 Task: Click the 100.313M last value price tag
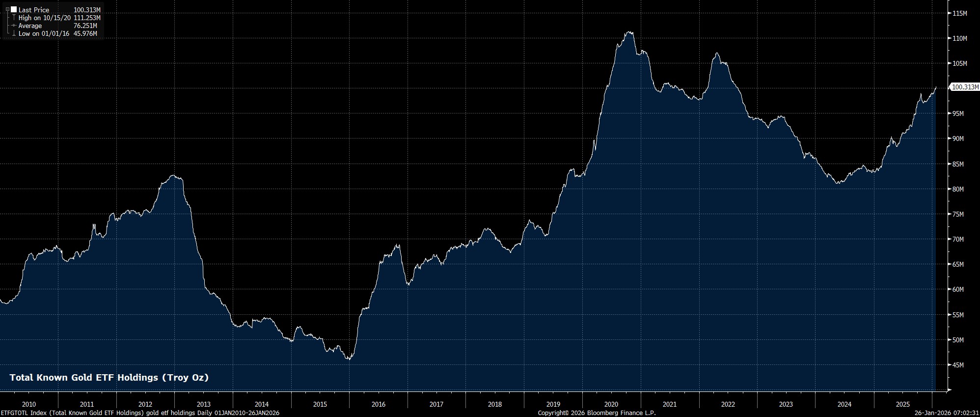[x=964, y=87]
